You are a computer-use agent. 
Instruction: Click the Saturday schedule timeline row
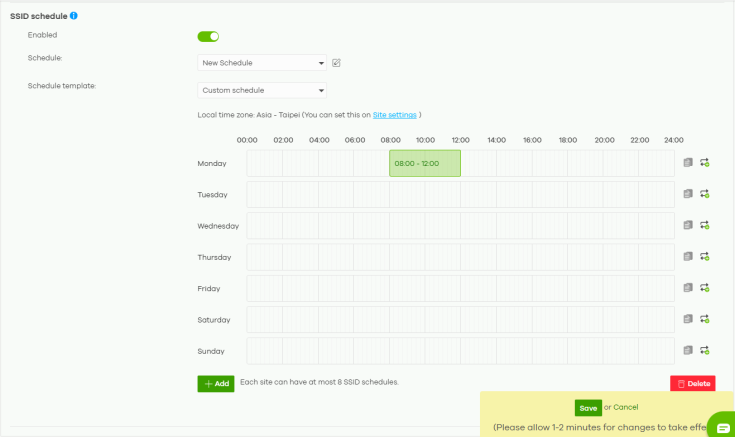[x=460, y=320]
